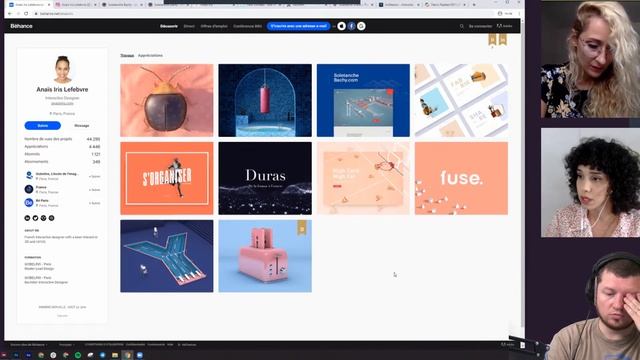Open the red punching bag project thumbnail
The width and height of the screenshot is (640, 360).
(x=265, y=100)
